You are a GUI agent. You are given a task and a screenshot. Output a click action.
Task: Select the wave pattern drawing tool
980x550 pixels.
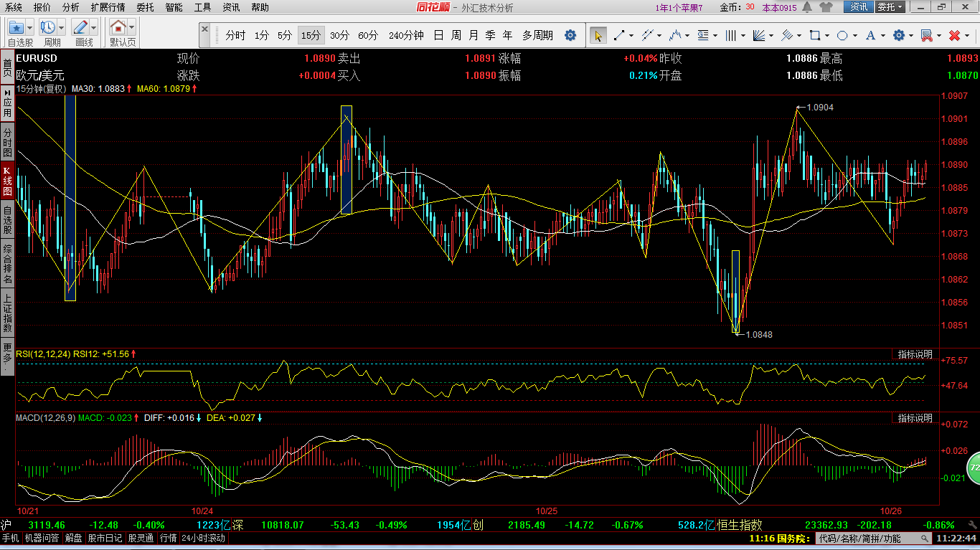point(675,35)
